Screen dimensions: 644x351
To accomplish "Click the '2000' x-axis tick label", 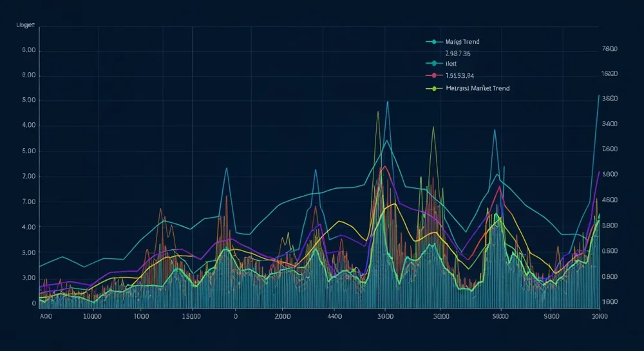I will click(x=283, y=317).
